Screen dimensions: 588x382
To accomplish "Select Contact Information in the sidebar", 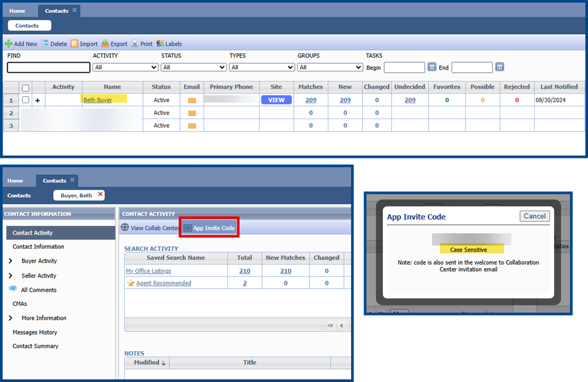I will pos(38,247).
